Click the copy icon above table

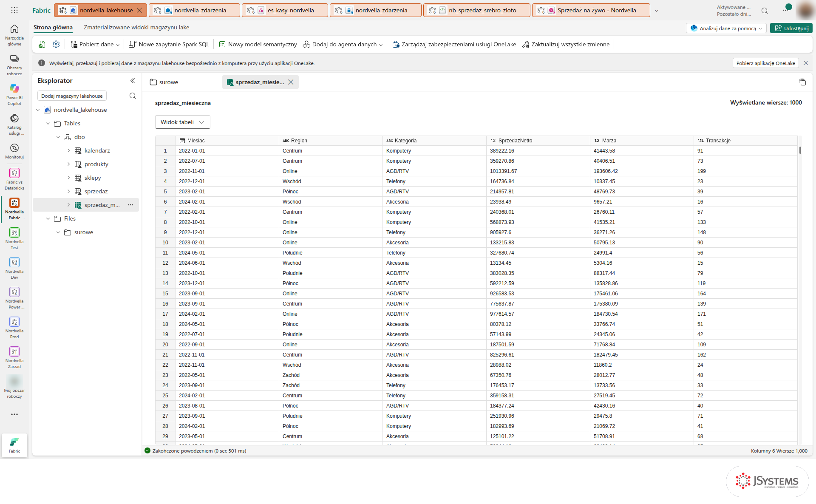[x=802, y=82]
